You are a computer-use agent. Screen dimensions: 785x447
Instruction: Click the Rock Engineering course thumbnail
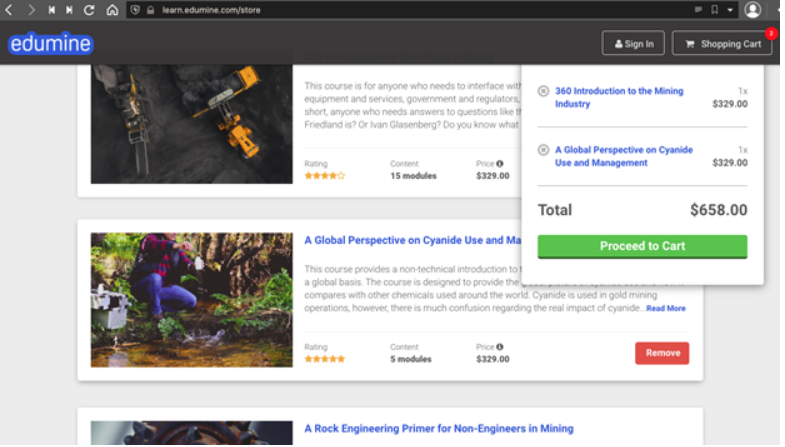click(x=191, y=433)
